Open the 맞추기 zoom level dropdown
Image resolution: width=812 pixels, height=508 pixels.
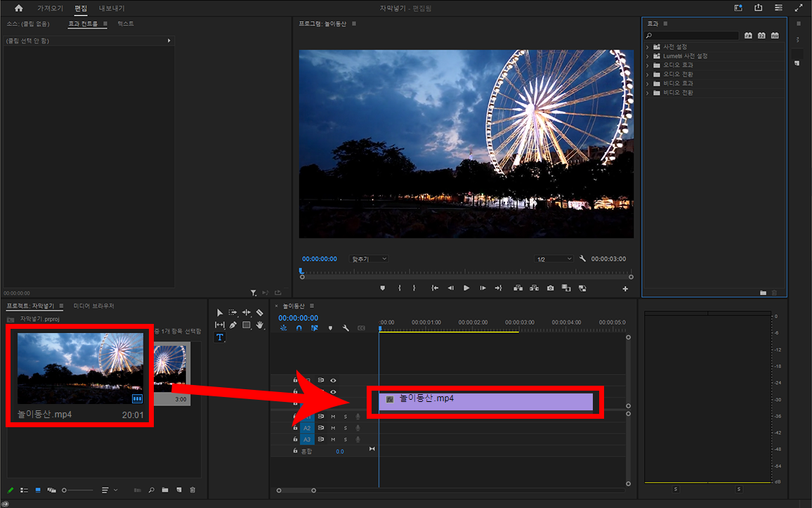[x=369, y=259]
